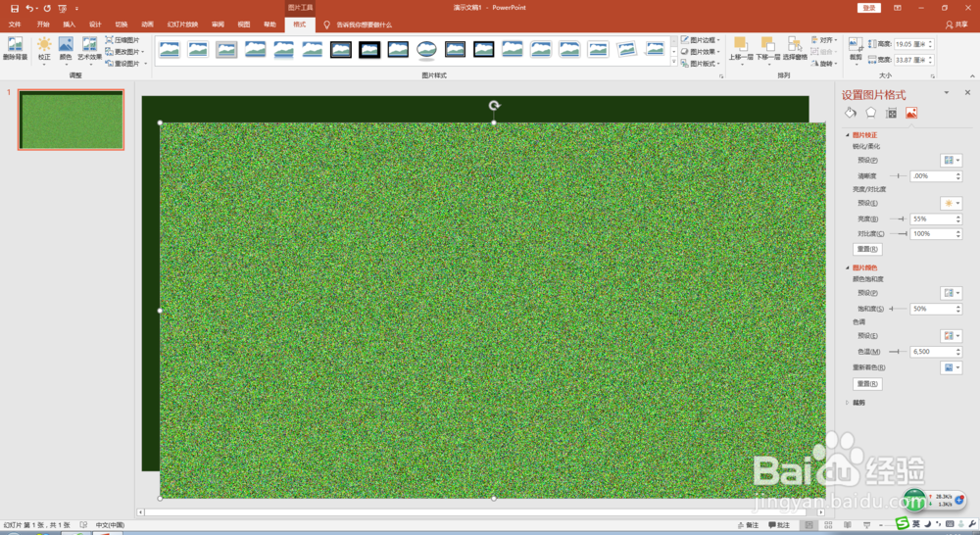Open Picture Effects (图片效果) menu

[700, 52]
